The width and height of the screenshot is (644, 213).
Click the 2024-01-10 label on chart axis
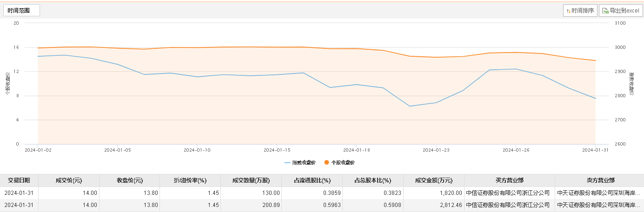pos(197,150)
